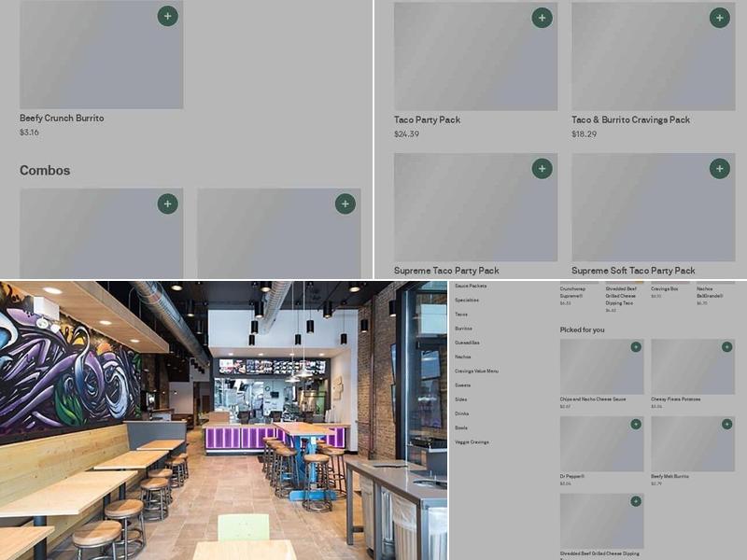This screenshot has width=747, height=560.
Task: Select the Drinks category
Action: pyautogui.click(x=462, y=413)
